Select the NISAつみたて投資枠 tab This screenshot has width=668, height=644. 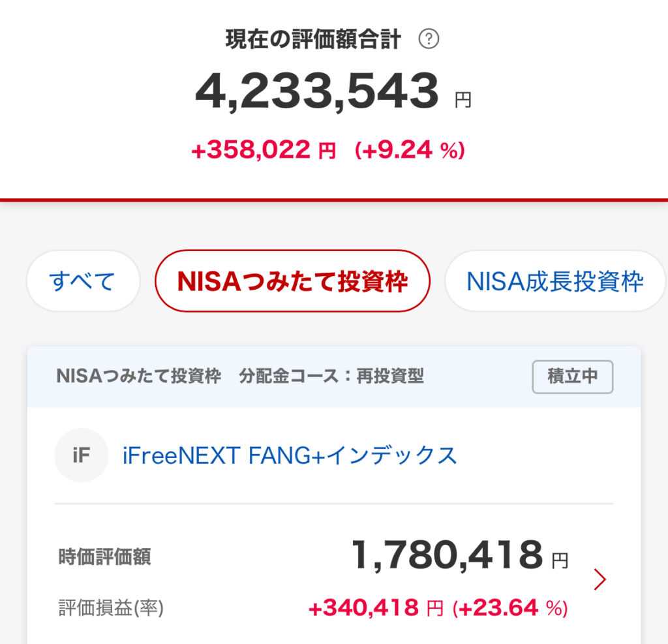tap(292, 281)
